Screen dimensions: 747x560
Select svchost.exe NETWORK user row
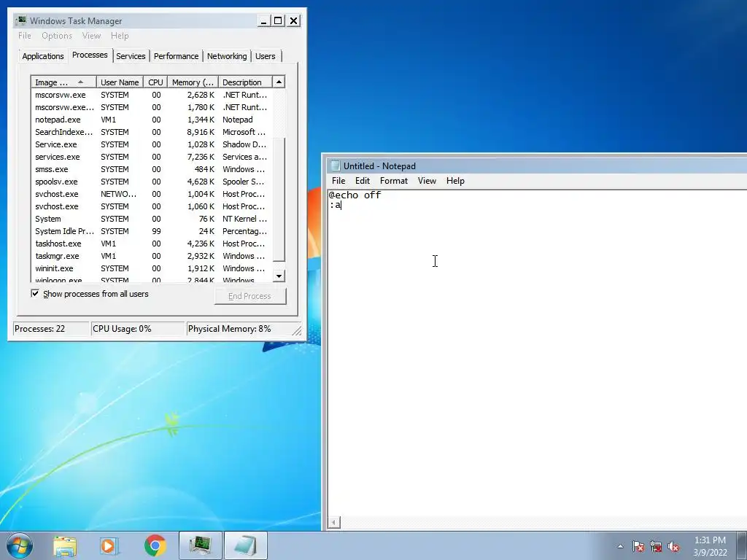[152, 194]
